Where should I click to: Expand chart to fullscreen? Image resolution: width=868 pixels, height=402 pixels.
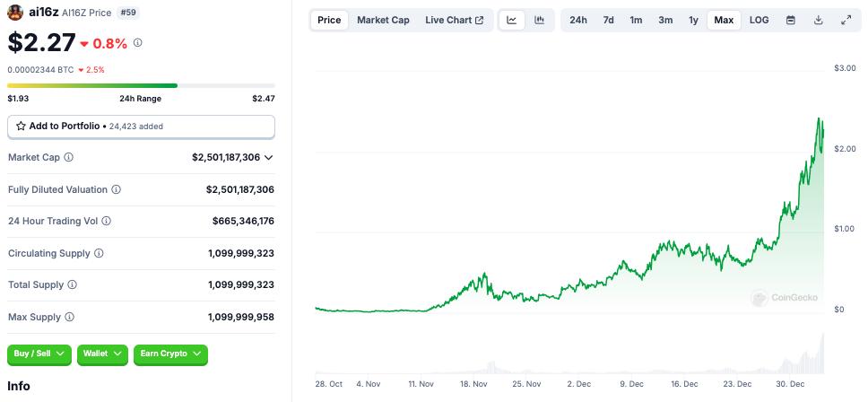pos(846,20)
